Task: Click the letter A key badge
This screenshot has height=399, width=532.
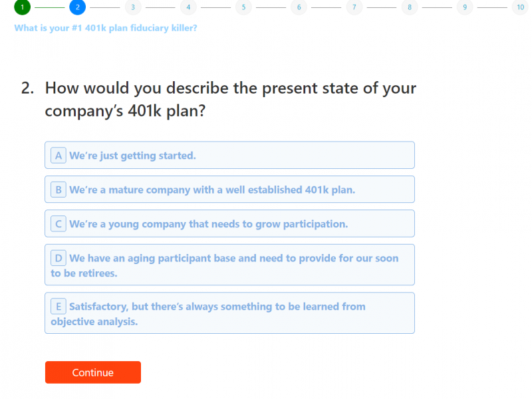Action: coord(59,156)
